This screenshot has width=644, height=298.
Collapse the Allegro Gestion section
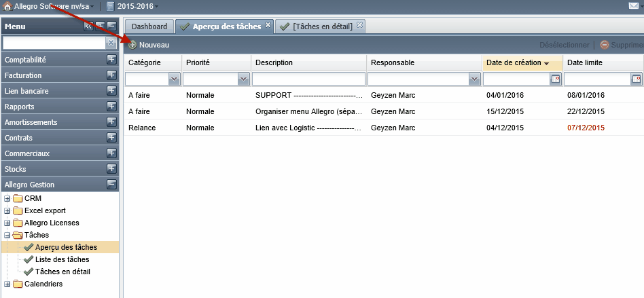pos(111,185)
